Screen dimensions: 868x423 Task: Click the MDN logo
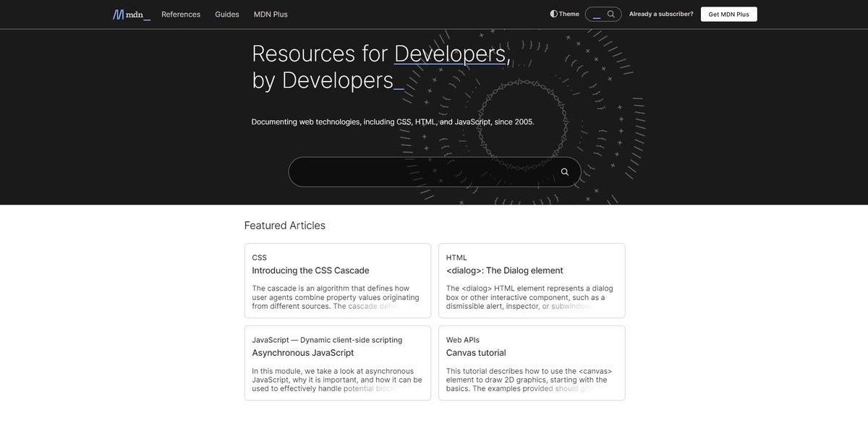pyautogui.click(x=130, y=14)
